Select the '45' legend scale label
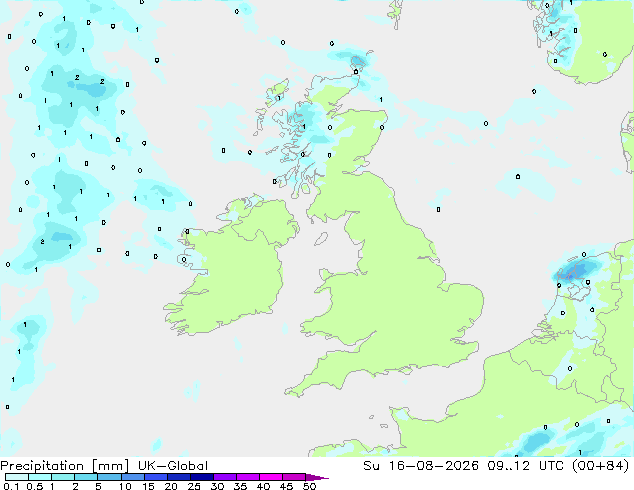Image resolution: width=634 pixels, height=490 pixels. 286,486
